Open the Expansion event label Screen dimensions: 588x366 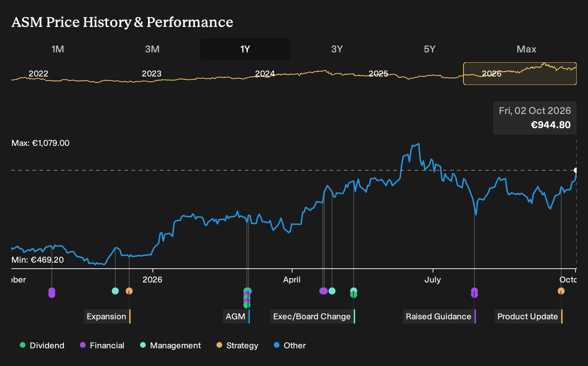[x=107, y=316]
